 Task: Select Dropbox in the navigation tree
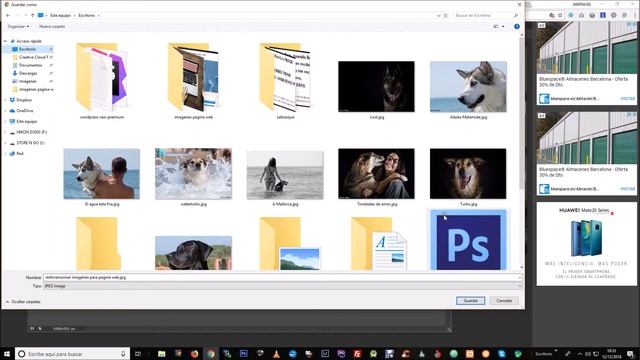pyautogui.click(x=24, y=100)
